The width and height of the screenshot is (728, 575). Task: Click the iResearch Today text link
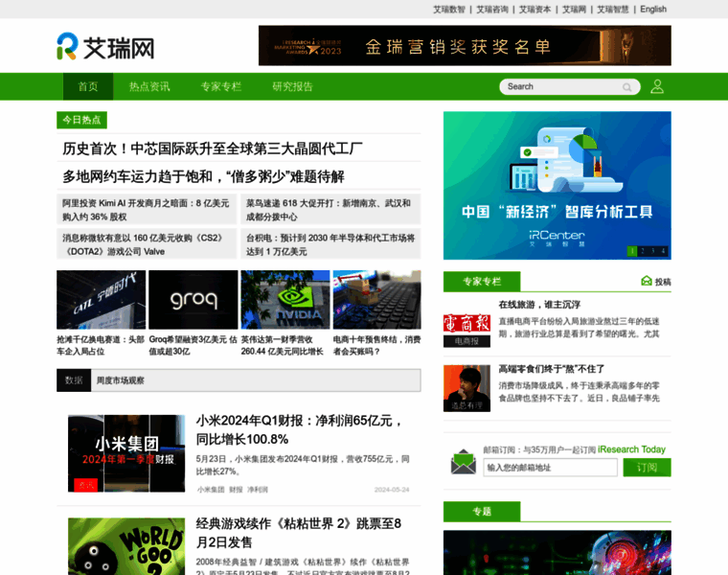click(x=631, y=449)
